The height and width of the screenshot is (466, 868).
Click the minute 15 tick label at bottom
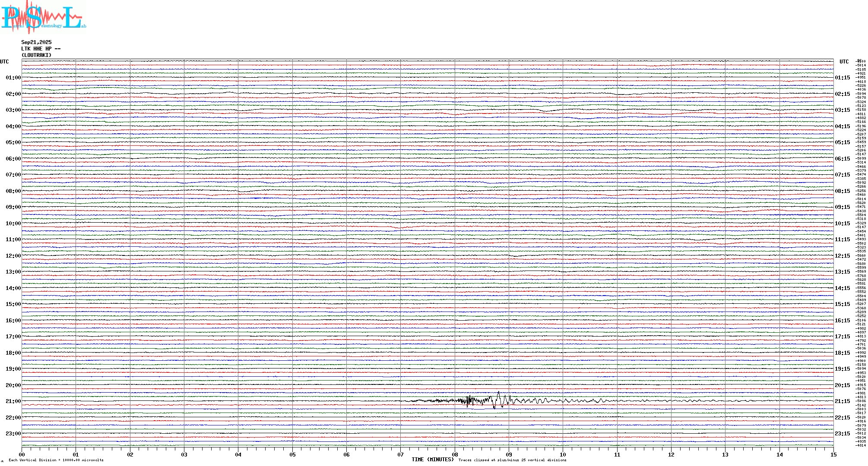(x=833, y=454)
